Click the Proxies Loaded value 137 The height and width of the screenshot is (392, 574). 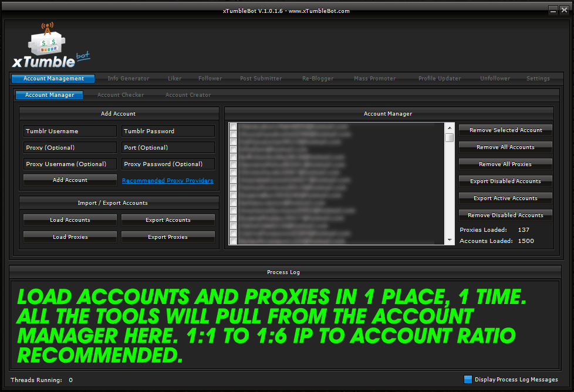(x=524, y=230)
